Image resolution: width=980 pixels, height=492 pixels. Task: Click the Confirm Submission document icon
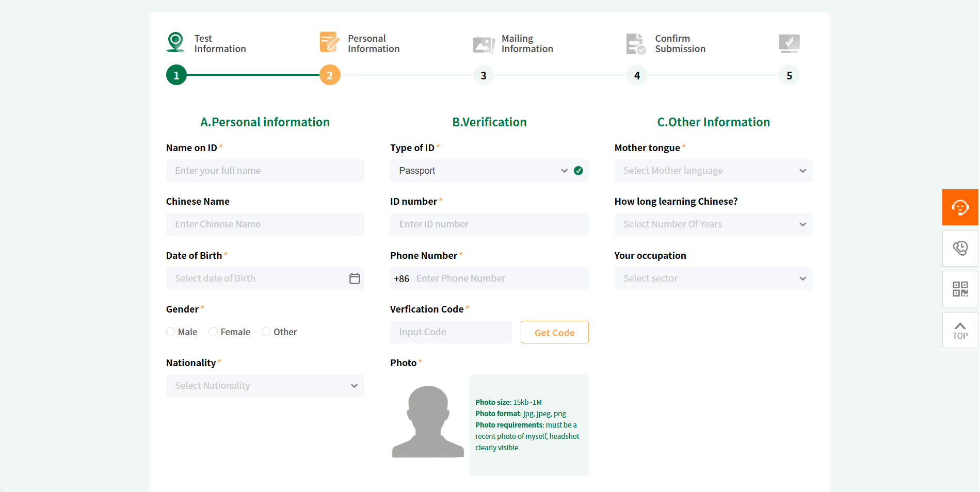(x=635, y=44)
